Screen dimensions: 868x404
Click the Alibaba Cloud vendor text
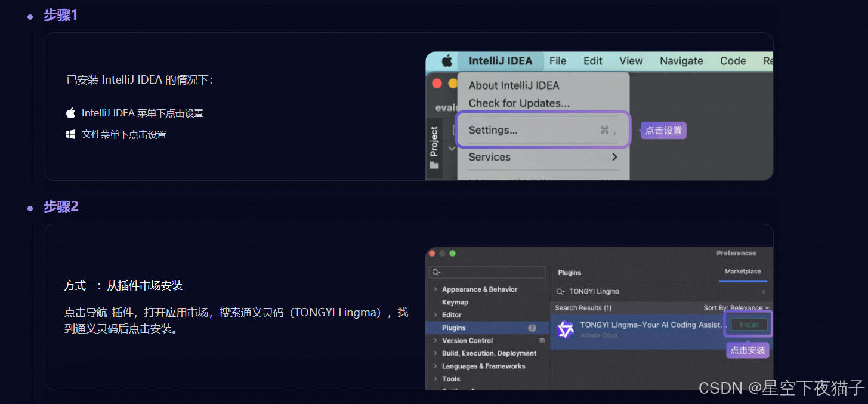599,335
